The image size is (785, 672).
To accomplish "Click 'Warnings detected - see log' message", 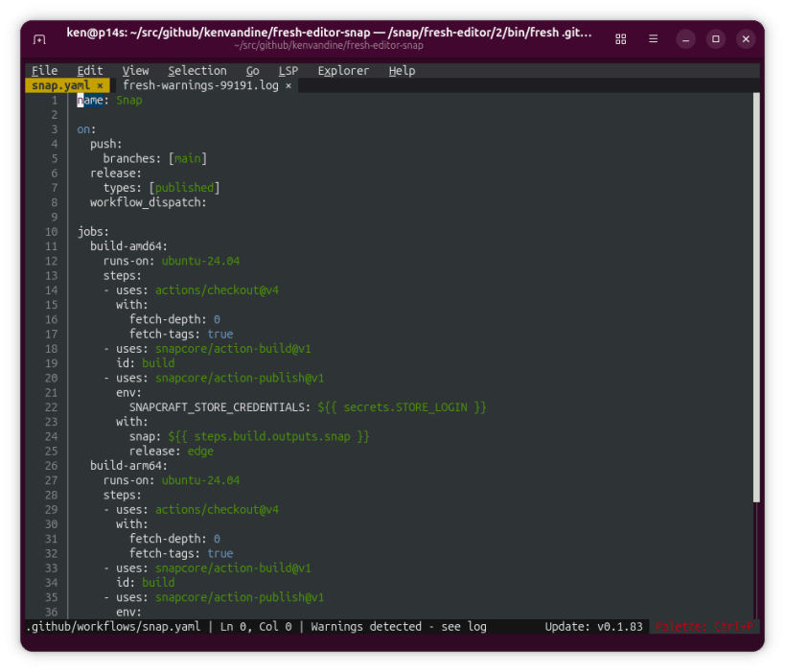I will point(399,626).
